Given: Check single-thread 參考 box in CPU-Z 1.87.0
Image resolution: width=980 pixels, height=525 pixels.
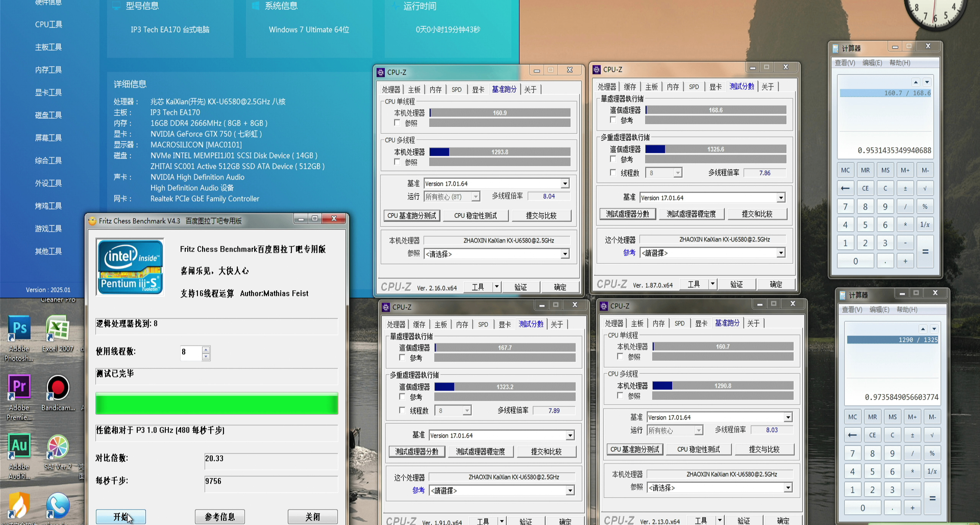Looking at the screenshot, I should point(613,120).
